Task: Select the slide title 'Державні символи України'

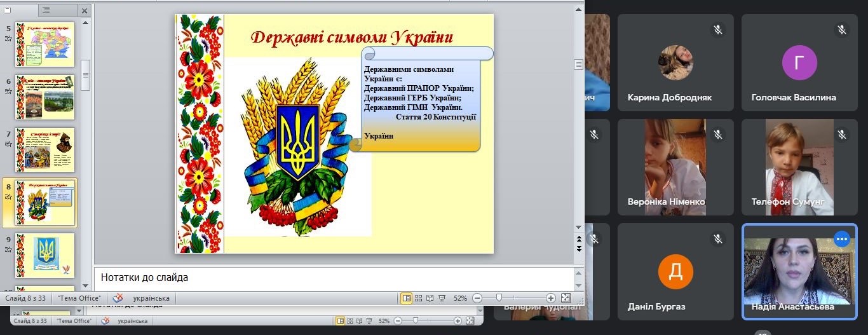Action: pyautogui.click(x=351, y=38)
